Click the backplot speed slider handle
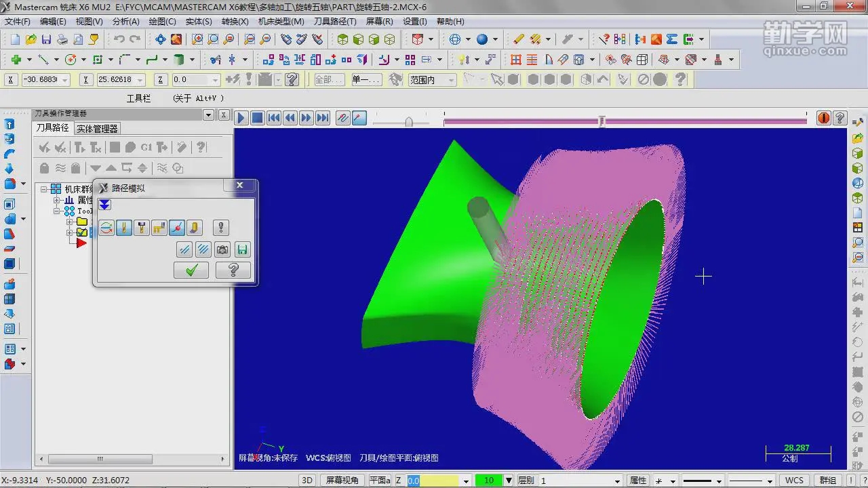The image size is (868, 488). tap(409, 122)
